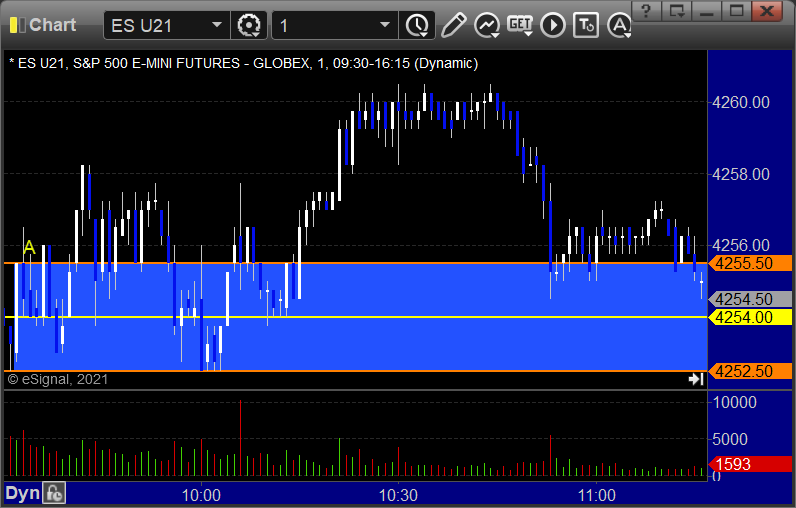The image size is (796, 508).
Task: Maximize the Chart window
Action: (x=736, y=11)
